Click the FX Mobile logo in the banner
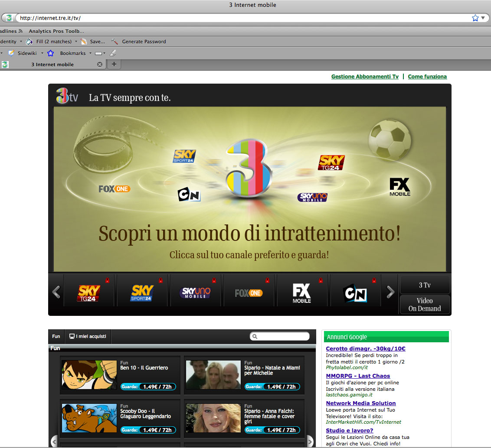Screen dimensions: 491x448 400,187
